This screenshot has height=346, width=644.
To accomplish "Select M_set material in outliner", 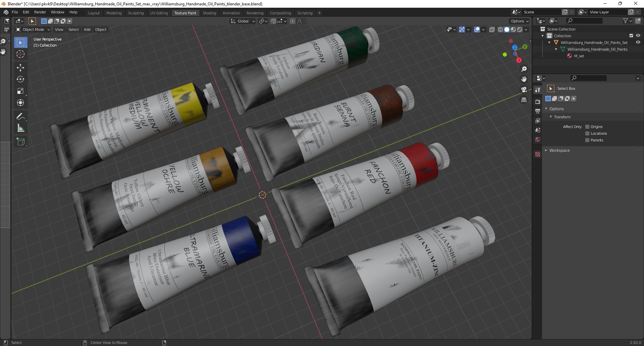I will coord(579,56).
